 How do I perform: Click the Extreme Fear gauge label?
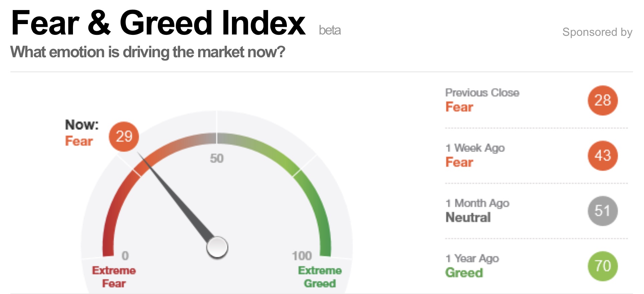point(114,277)
